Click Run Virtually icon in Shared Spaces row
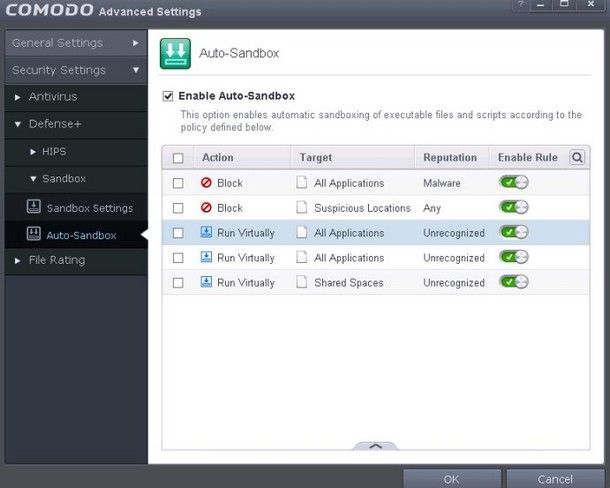Image resolution: width=610 pixels, height=488 pixels. pos(206,282)
